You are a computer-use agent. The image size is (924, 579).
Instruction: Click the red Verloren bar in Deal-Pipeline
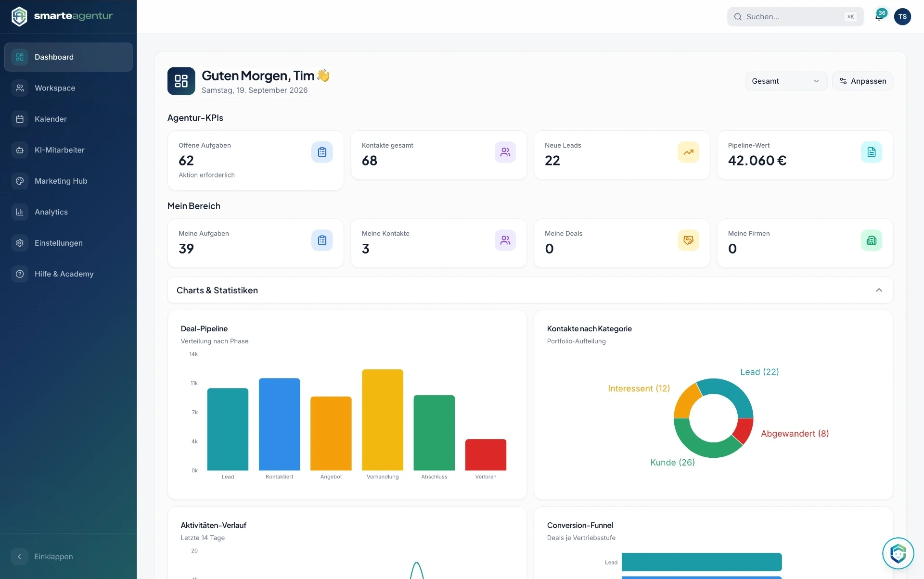click(x=486, y=454)
